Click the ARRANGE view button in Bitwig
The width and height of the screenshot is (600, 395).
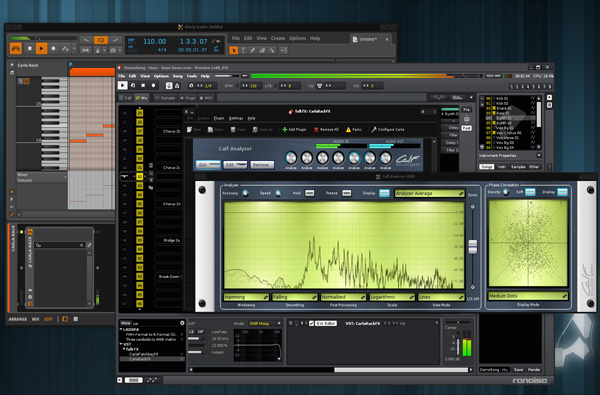[x=18, y=319]
